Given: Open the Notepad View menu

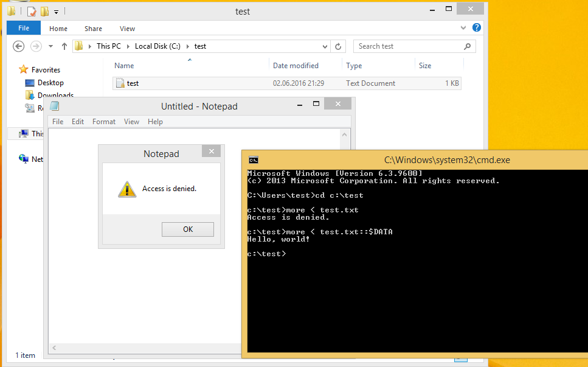Looking at the screenshot, I should pos(131,122).
